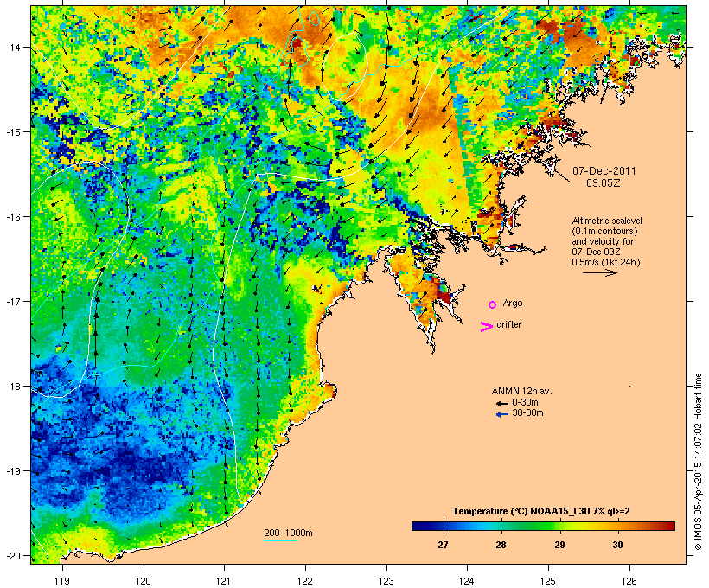Click latitude label -14
The height and width of the screenshot is (588, 709).
12,47
